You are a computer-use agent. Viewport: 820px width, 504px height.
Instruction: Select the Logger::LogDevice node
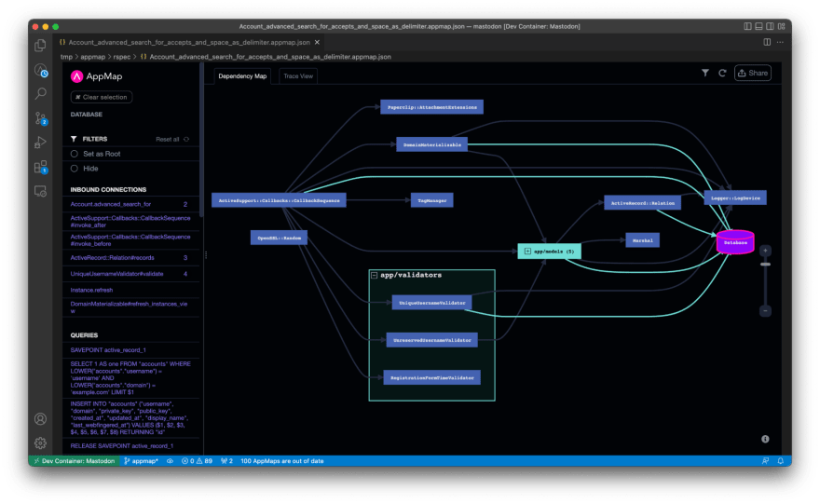click(735, 198)
